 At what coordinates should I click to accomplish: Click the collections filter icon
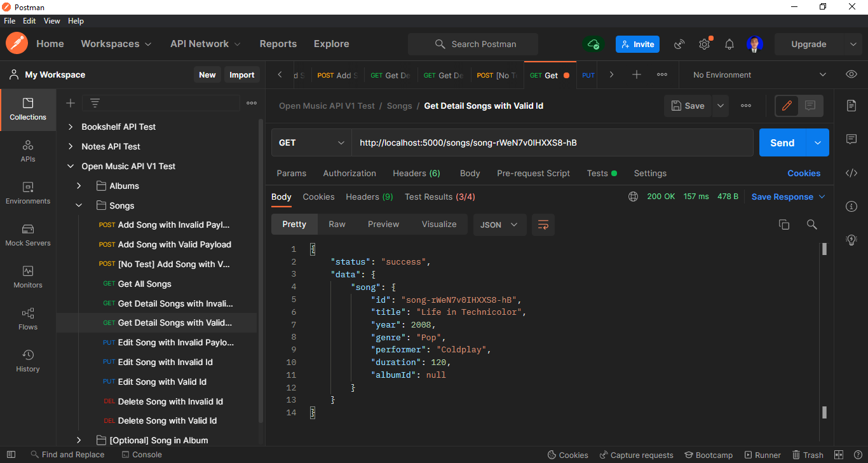click(x=95, y=103)
